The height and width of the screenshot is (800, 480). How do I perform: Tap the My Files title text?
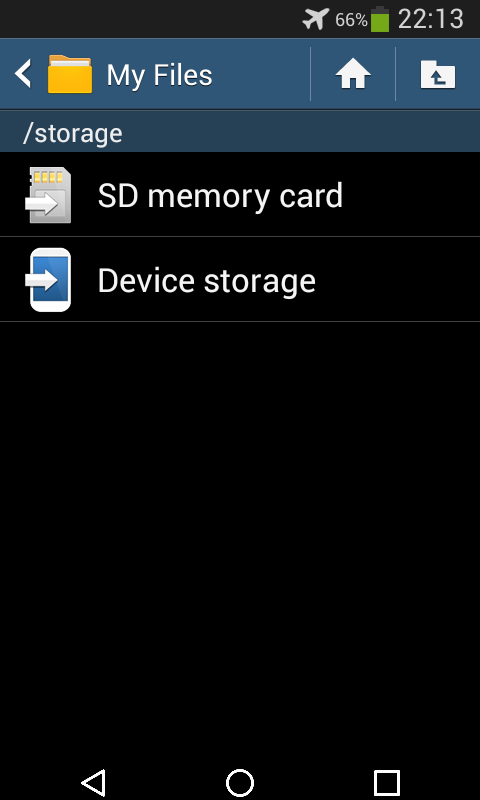pyautogui.click(x=159, y=76)
